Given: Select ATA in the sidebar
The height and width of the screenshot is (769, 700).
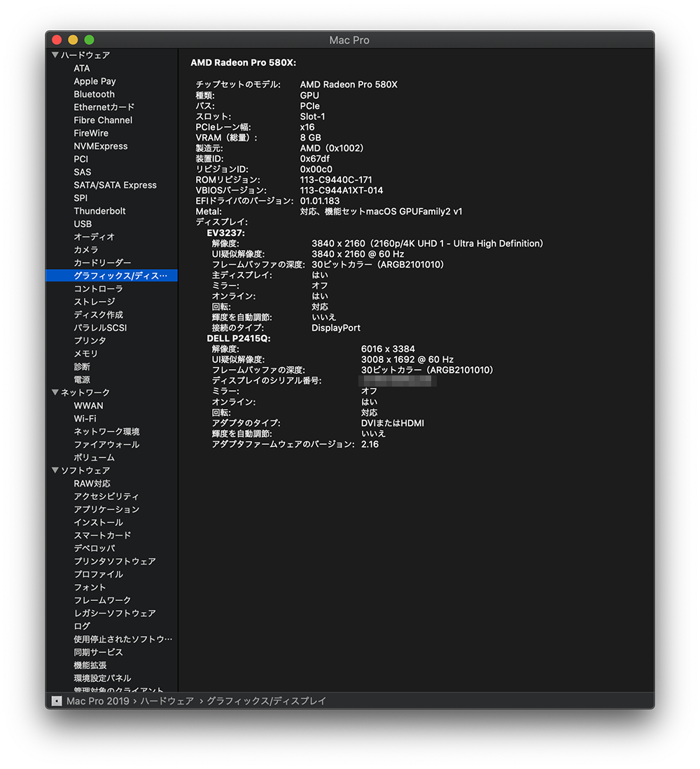Looking at the screenshot, I should point(82,68).
